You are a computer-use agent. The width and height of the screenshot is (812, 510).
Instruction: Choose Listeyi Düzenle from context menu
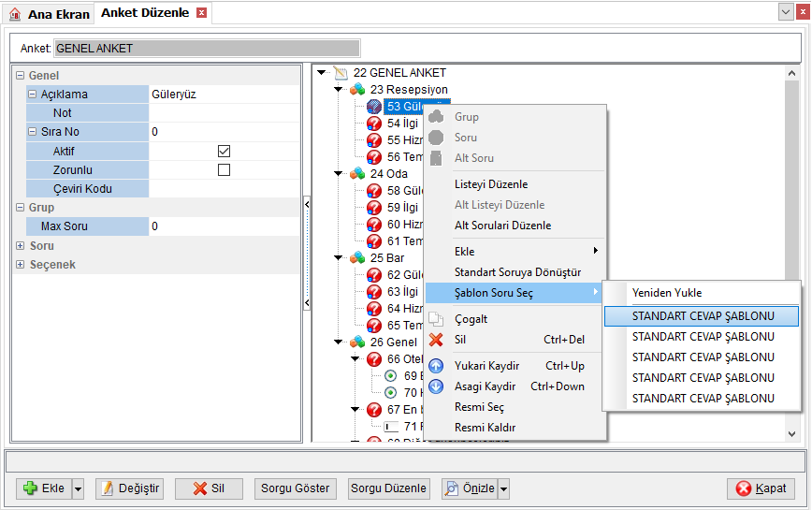[491, 184]
